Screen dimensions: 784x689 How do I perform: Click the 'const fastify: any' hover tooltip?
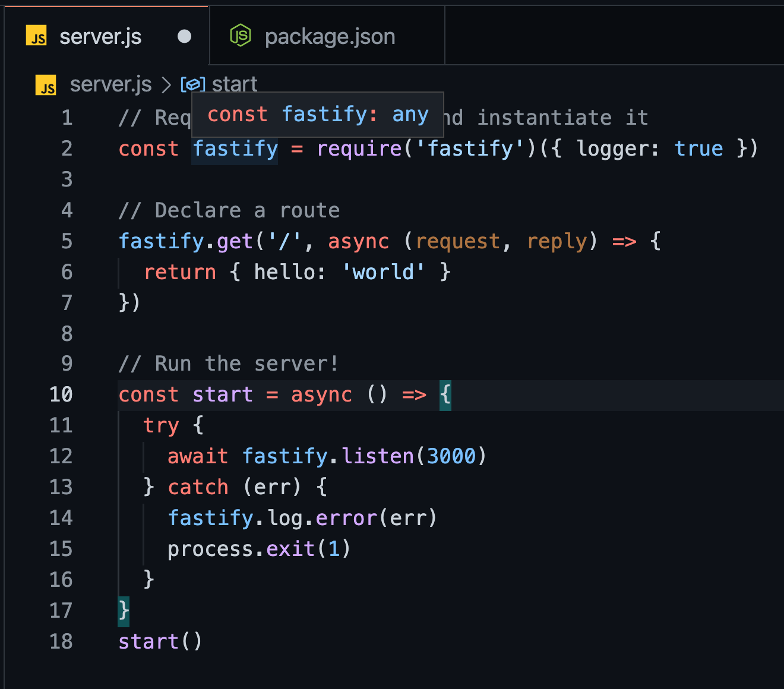click(318, 114)
